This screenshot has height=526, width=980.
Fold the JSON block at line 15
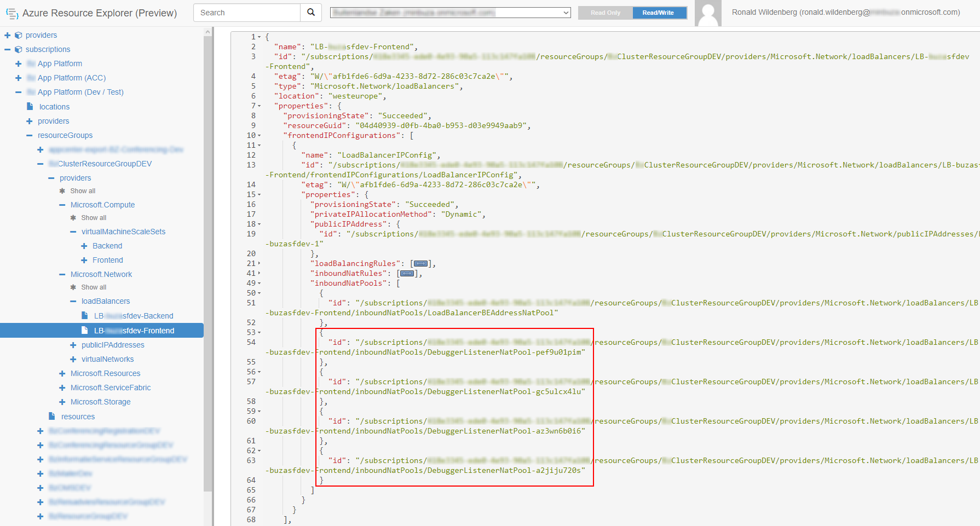(260, 195)
